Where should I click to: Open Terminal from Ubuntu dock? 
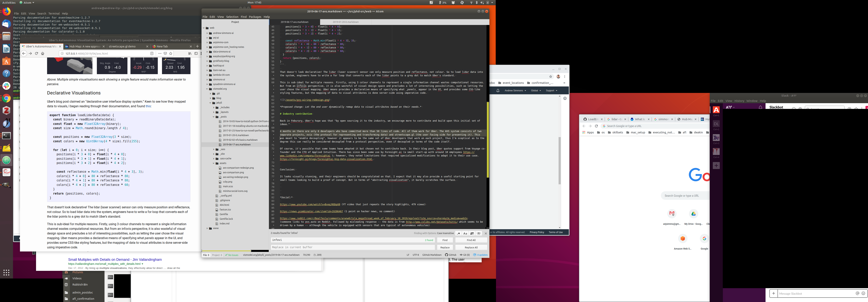[x=6, y=136]
